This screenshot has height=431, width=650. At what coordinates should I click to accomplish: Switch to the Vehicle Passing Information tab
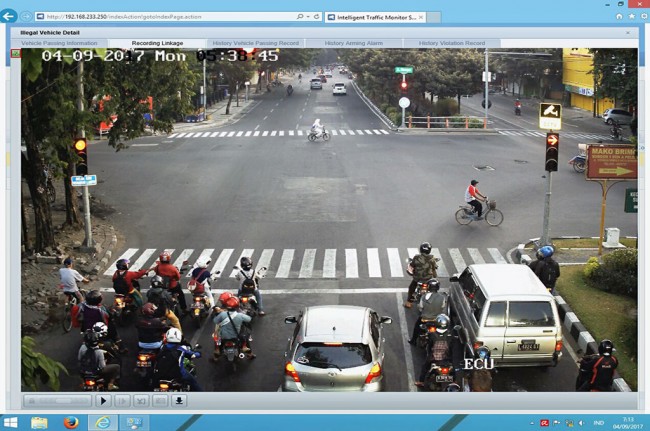(x=59, y=43)
